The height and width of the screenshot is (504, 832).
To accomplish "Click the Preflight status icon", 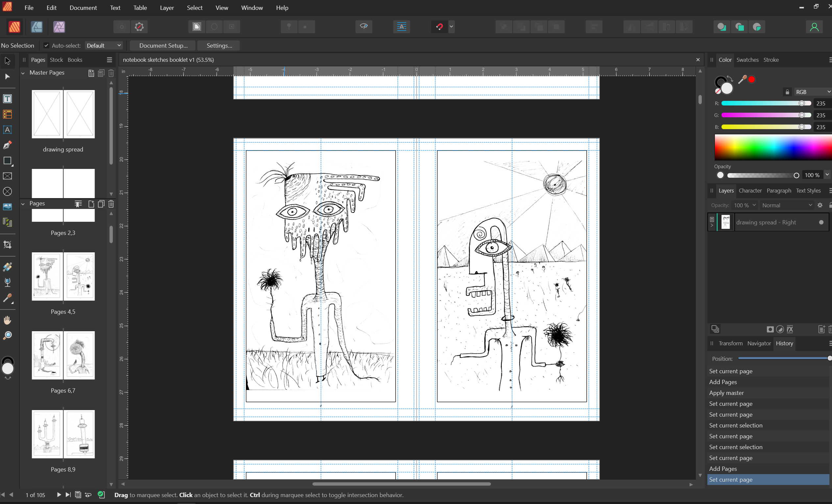I will [x=101, y=494].
